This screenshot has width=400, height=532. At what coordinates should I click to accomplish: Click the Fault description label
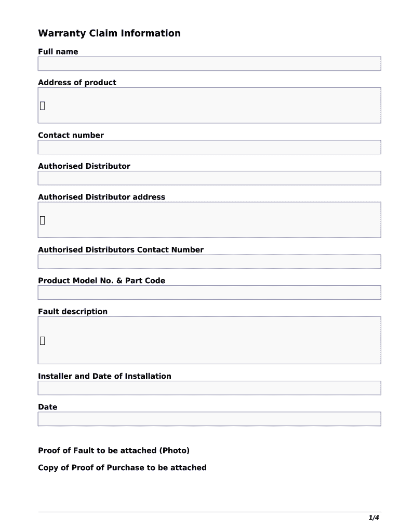[73, 312]
